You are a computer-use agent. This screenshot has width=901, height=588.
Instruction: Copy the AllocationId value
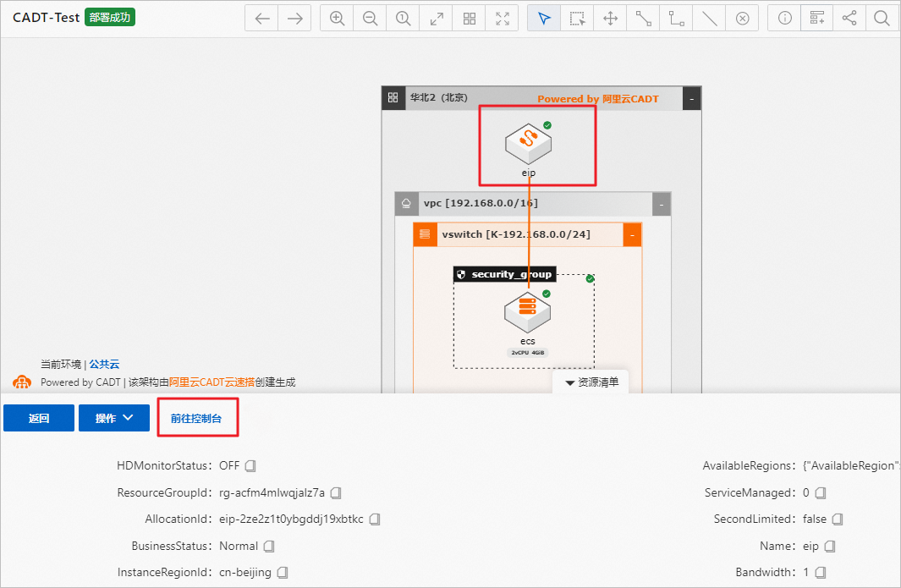[x=375, y=519]
